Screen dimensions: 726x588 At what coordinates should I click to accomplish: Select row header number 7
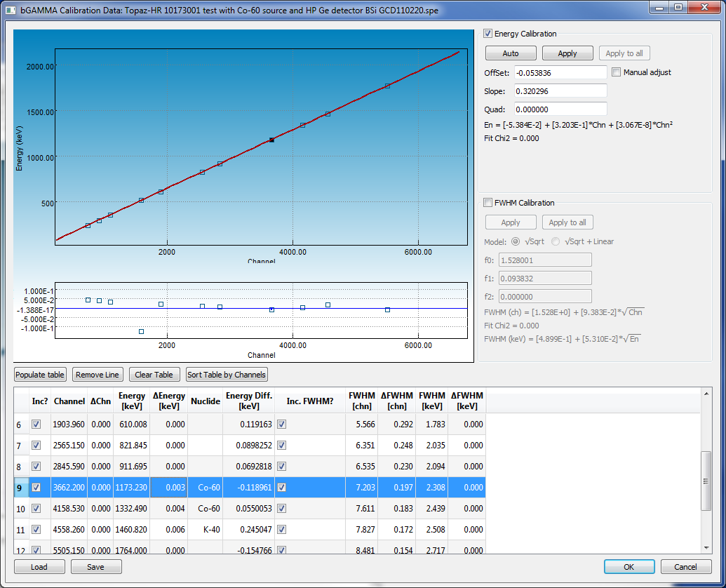21,446
